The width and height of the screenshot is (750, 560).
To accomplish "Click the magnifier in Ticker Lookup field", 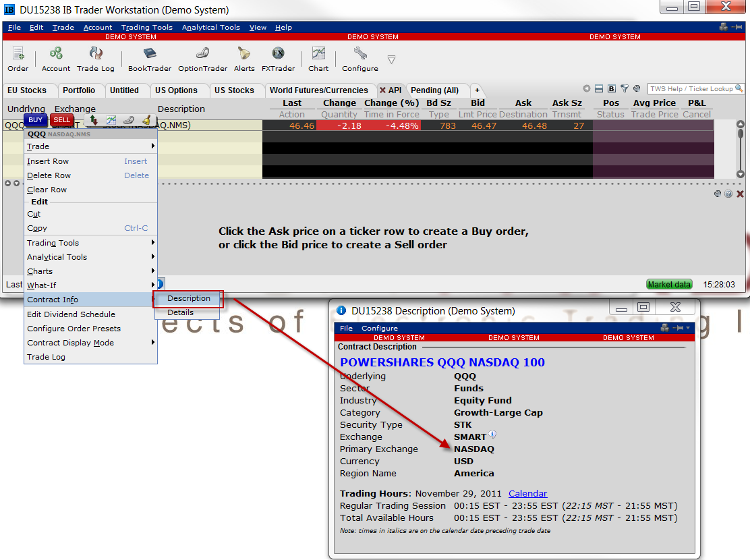I will [739, 88].
